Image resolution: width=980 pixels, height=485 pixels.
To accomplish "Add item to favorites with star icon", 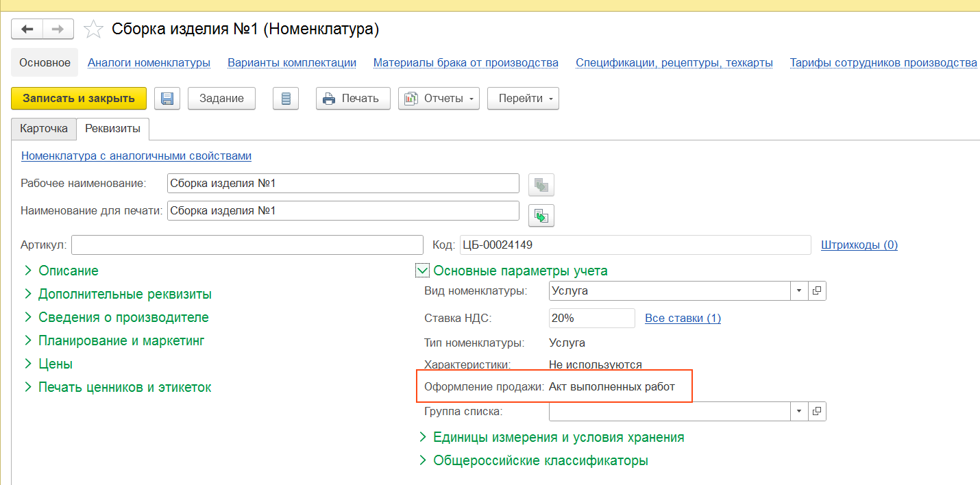I will click(x=93, y=29).
